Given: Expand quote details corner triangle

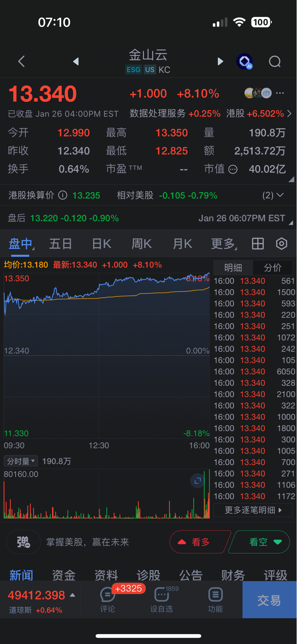Looking at the screenshot, I should pos(291,179).
